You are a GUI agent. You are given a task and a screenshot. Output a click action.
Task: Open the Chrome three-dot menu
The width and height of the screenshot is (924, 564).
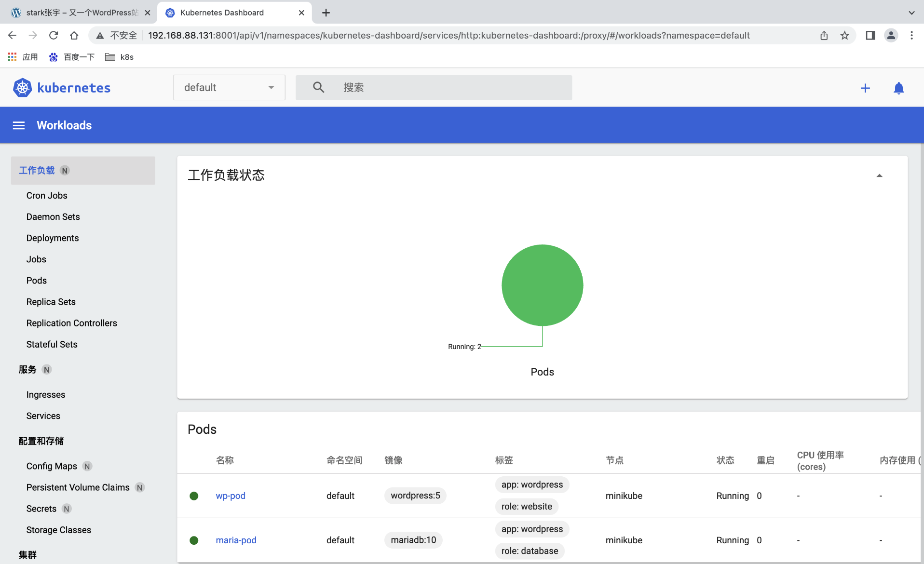911,35
